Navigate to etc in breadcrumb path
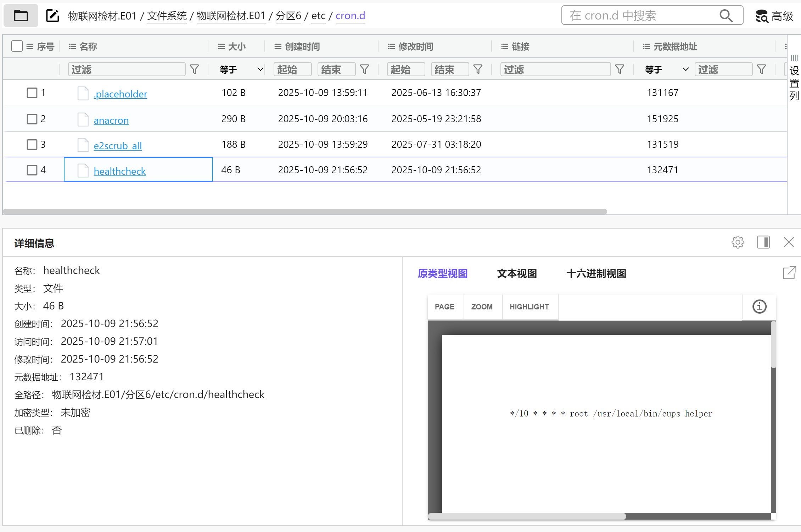 coord(318,16)
